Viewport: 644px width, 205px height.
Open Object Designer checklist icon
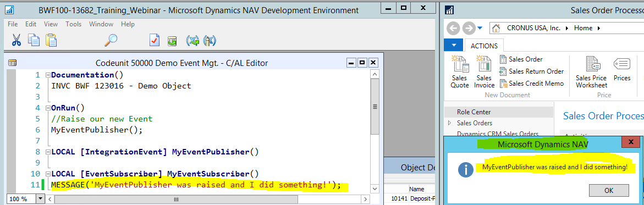[155, 41]
